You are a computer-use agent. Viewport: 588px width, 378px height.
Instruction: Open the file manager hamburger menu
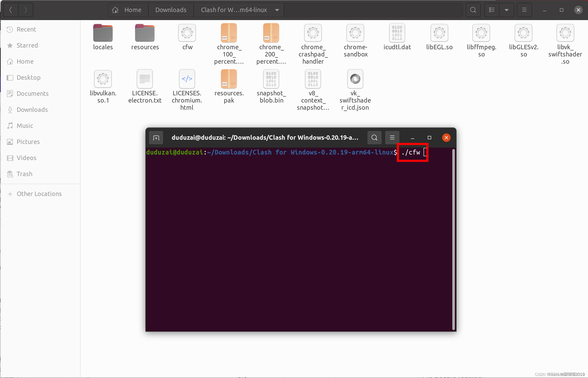click(x=524, y=10)
